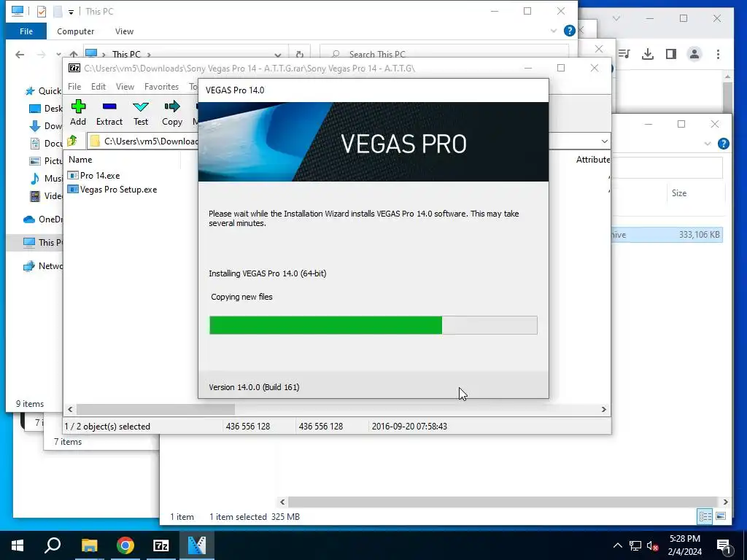Open Music in navigation pane
The width and height of the screenshot is (747, 560).
click(46, 179)
